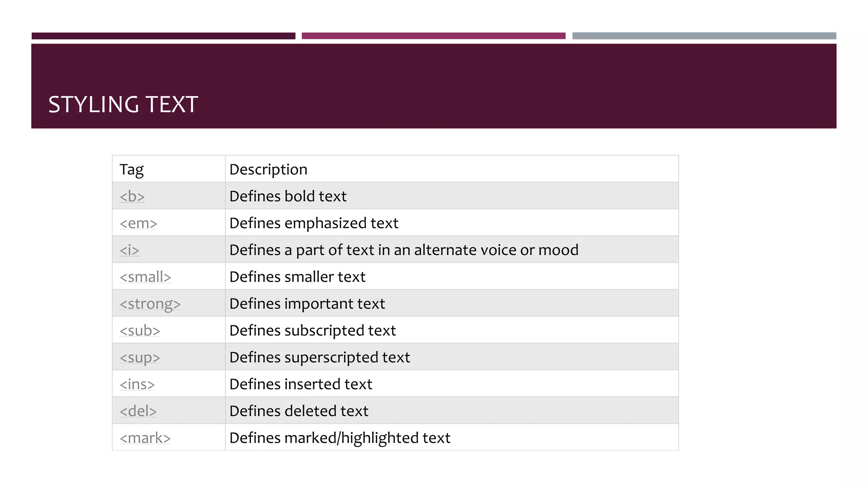Open the <ins> tag link
This screenshot has width=868, height=488.
click(x=137, y=385)
